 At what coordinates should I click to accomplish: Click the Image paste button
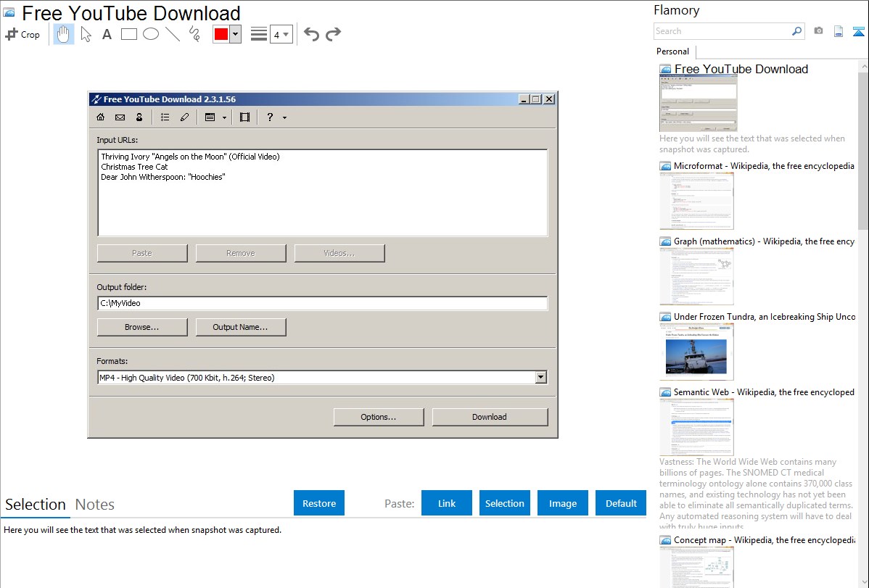563,503
